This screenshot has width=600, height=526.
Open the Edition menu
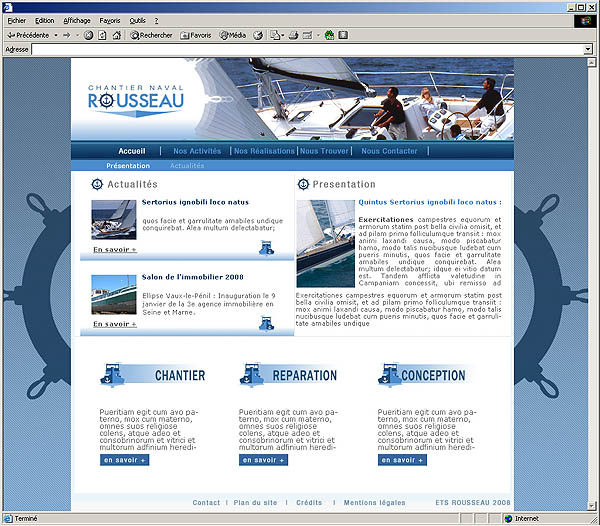click(x=45, y=21)
